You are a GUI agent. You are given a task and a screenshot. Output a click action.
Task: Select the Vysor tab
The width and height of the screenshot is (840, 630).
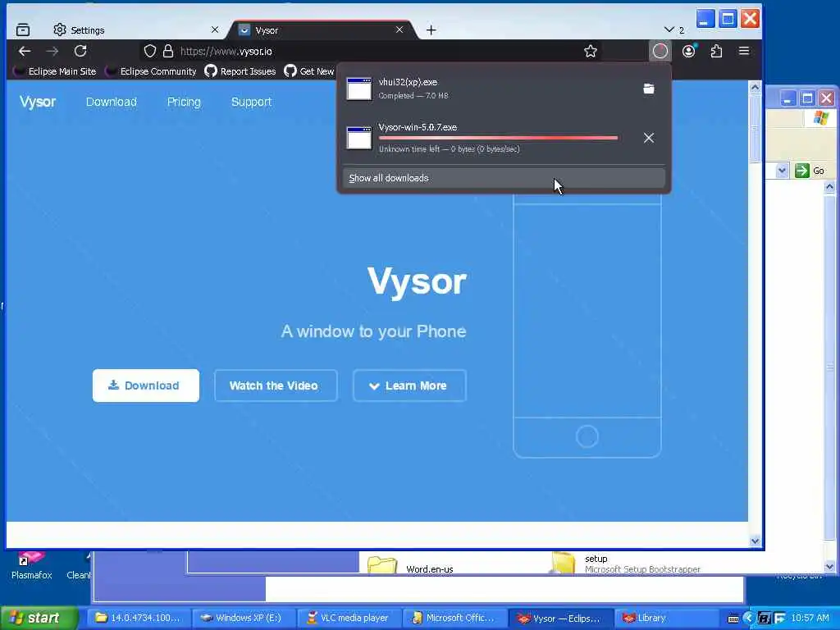point(322,30)
